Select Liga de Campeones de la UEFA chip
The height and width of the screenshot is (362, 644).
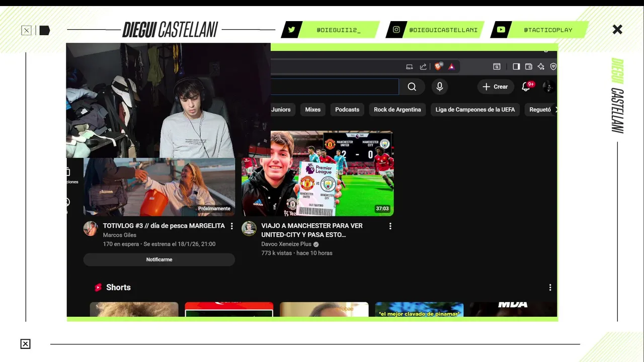pos(475,110)
